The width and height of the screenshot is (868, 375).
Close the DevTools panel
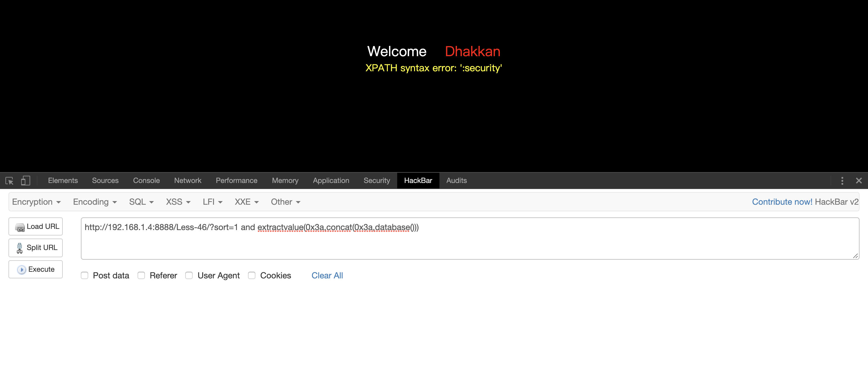(x=859, y=181)
